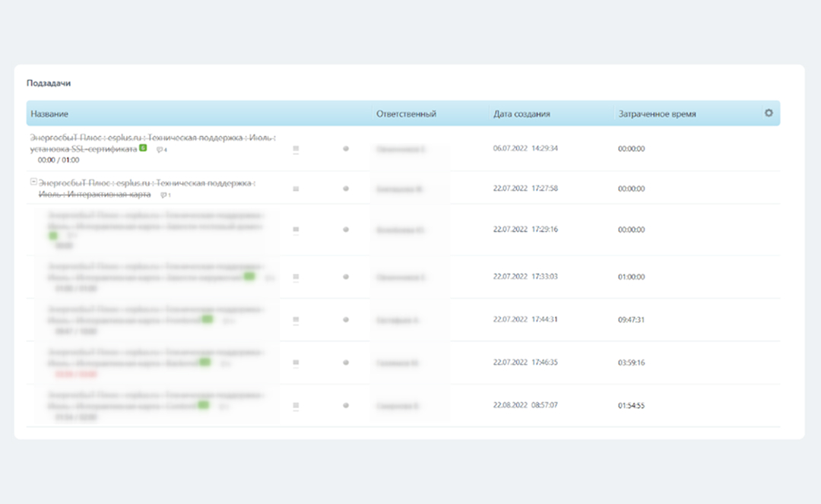Click creation date 22.07.2022 17:44:31

[x=525, y=319]
